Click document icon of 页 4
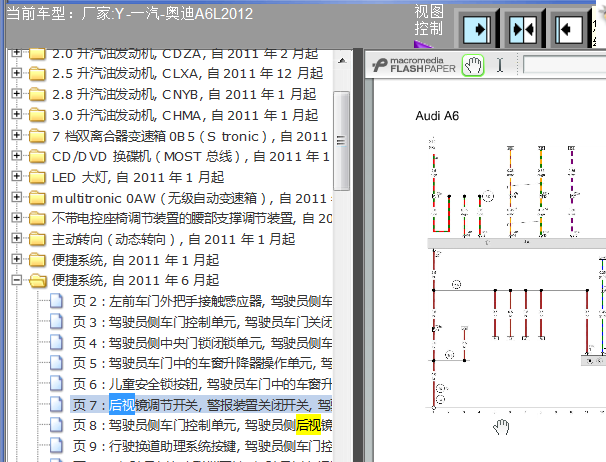The height and width of the screenshot is (462, 606). (56, 342)
